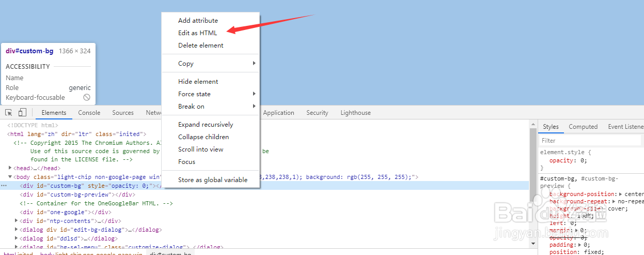The height and width of the screenshot is (255, 644).
Task: Open the Lighthouse tab
Action: pos(355,113)
